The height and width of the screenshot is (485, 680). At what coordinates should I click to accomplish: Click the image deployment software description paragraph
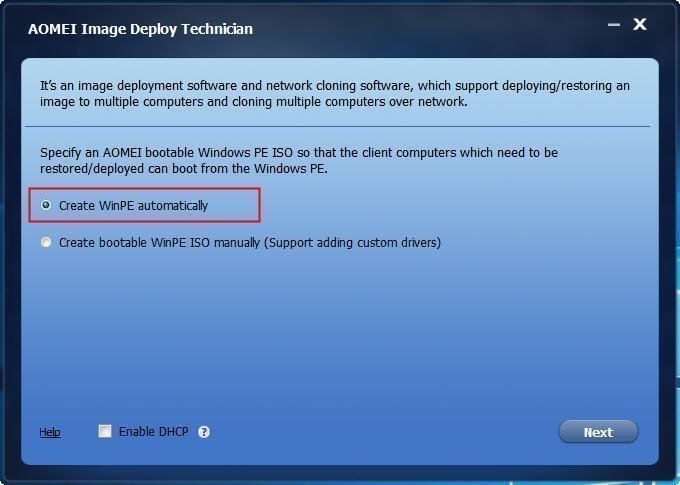[334, 93]
